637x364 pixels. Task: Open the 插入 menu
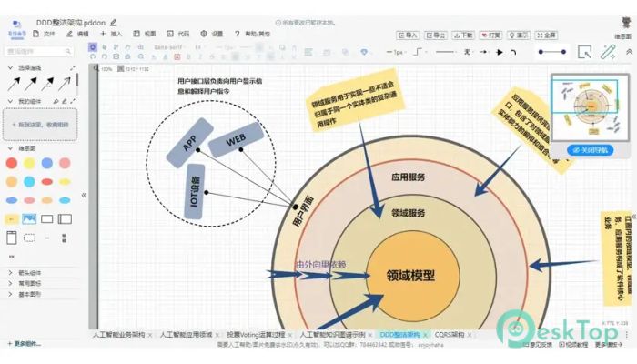point(111,34)
